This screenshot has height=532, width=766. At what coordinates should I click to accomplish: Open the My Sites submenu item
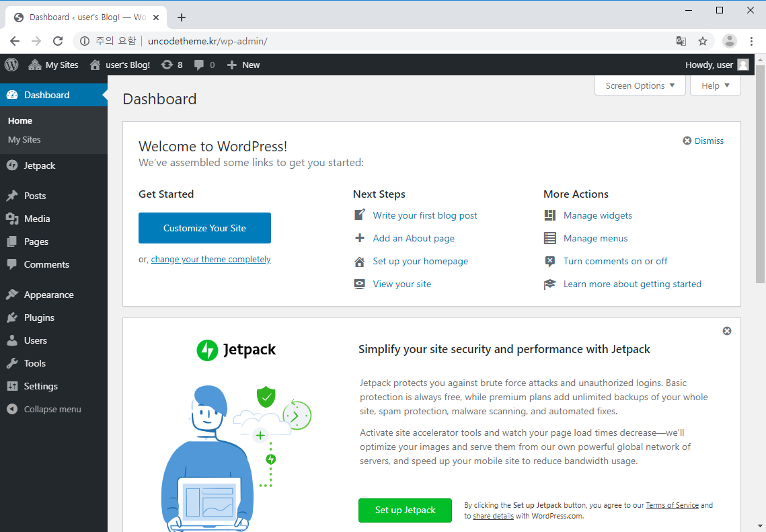click(24, 140)
